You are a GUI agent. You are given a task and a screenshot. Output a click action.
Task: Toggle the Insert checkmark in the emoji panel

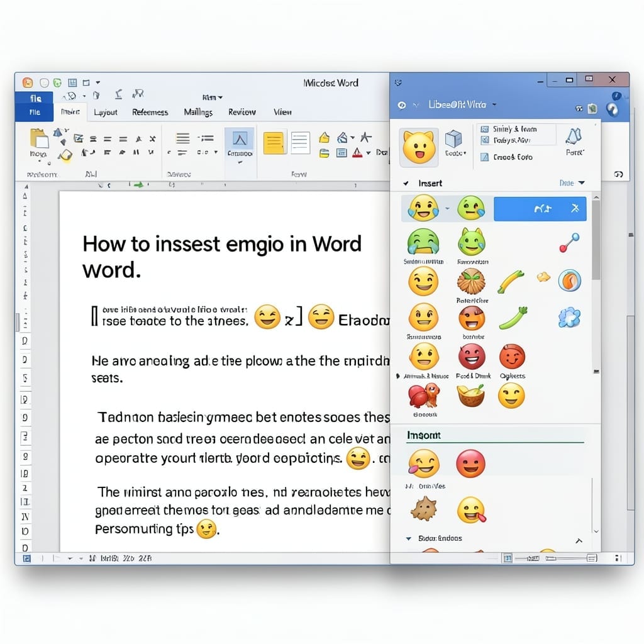(x=406, y=183)
